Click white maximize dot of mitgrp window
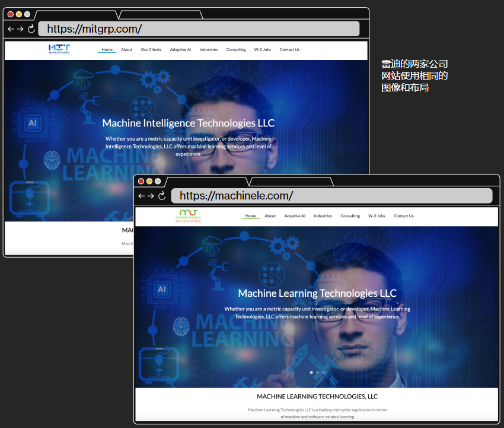Viewport: 504px width, 428px height. (27, 14)
